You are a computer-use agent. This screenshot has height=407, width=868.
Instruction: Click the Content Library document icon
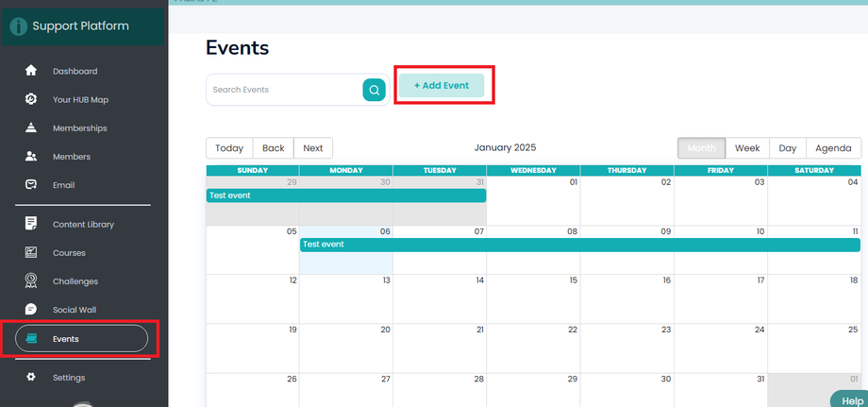pos(31,224)
